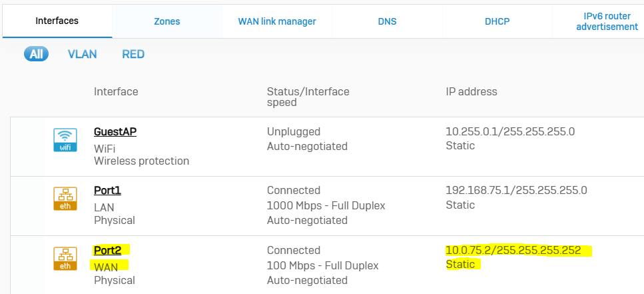This screenshot has width=644, height=294.
Task: Select the IPv6 router advertisement tab
Action: click(607, 21)
